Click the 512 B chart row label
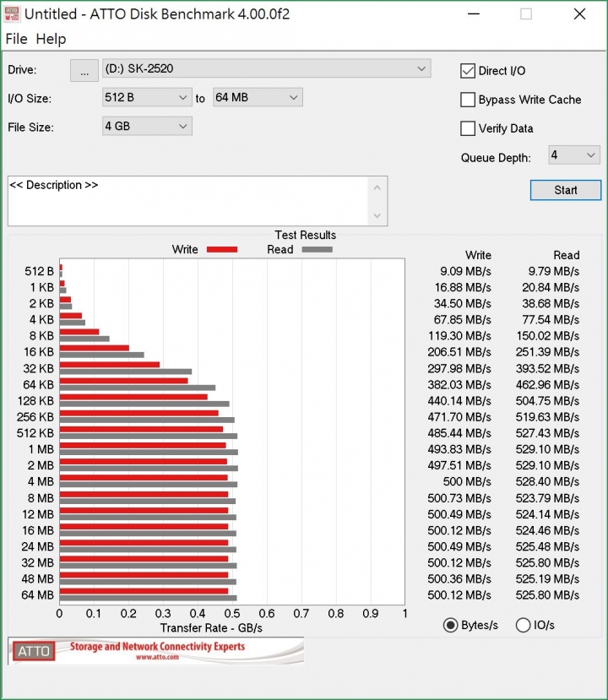This screenshot has width=608, height=700. pos(40,271)
